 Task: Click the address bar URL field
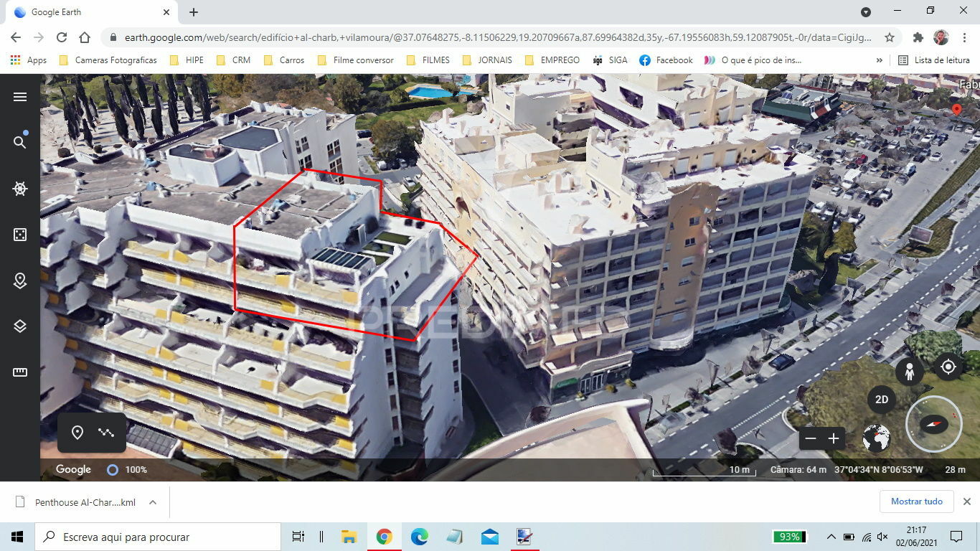pyautogui.click(x=495, y=37)
